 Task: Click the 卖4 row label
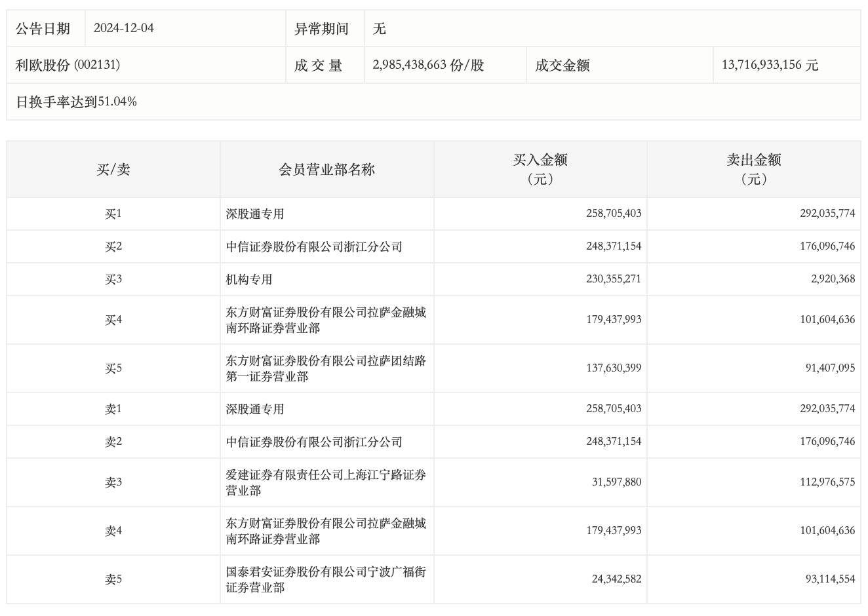113,531
